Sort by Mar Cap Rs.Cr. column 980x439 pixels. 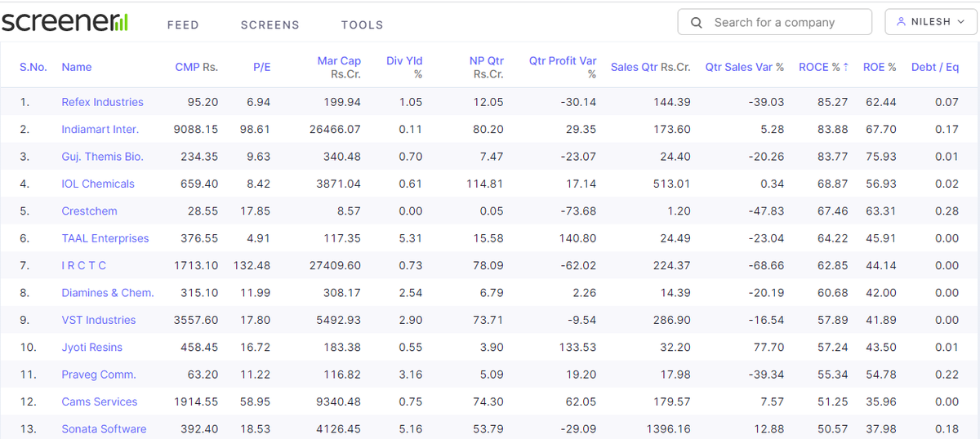pos(339,67)
